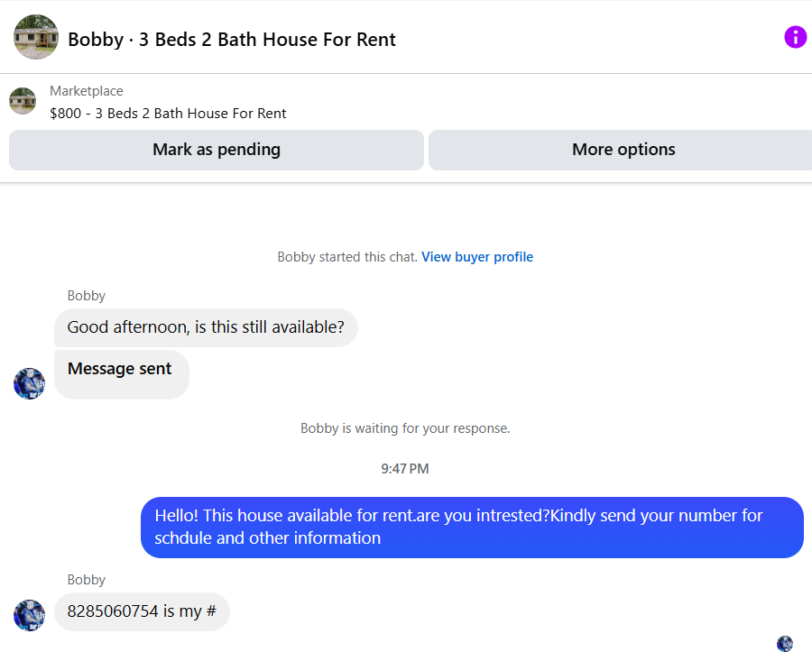Click Bobby's avatar next to phone number message
This screenshot has width=812, height=652.
pos(29,615)
